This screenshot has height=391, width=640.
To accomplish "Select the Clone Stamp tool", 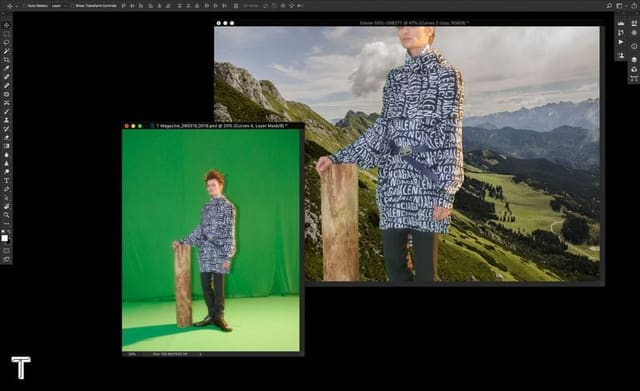I will pos(7,120).
